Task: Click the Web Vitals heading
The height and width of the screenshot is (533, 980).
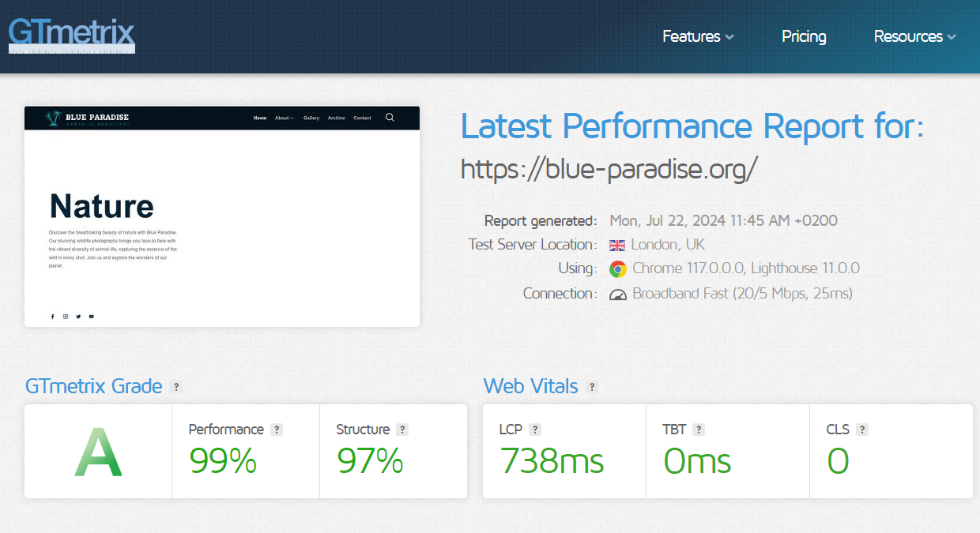Action: [530, 387]
